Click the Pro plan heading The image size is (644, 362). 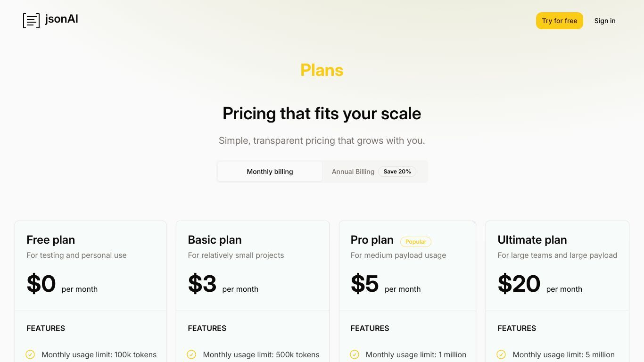coord(372,240)
